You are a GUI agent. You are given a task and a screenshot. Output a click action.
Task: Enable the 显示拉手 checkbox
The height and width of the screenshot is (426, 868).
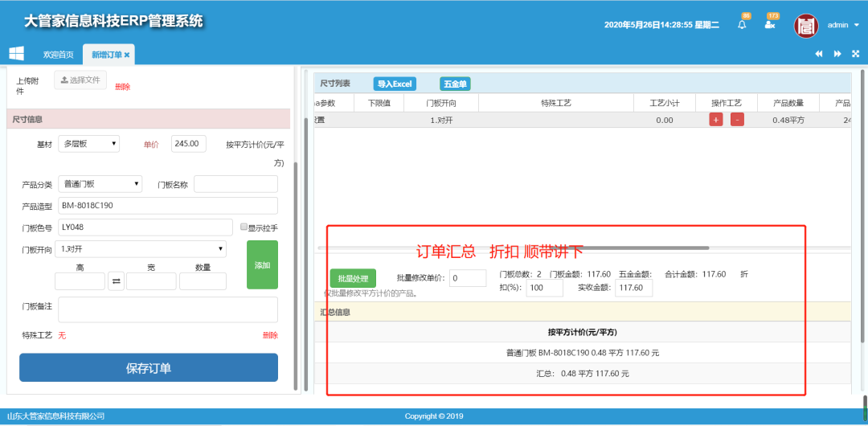(x=244, y=227)
